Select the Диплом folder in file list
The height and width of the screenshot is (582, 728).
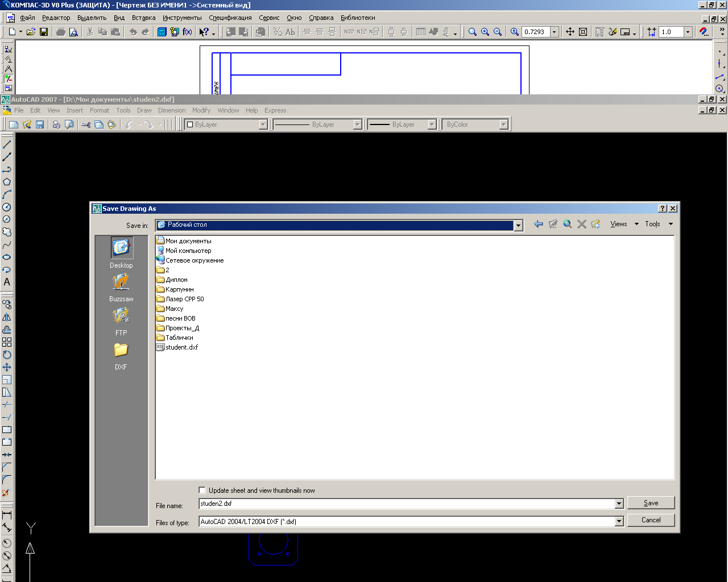point(172,280)
